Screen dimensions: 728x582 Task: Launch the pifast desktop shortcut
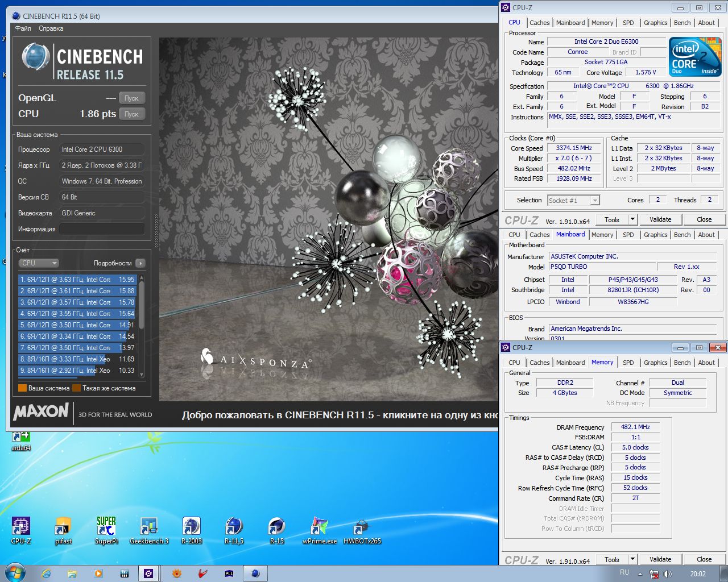tap(63, 531)
